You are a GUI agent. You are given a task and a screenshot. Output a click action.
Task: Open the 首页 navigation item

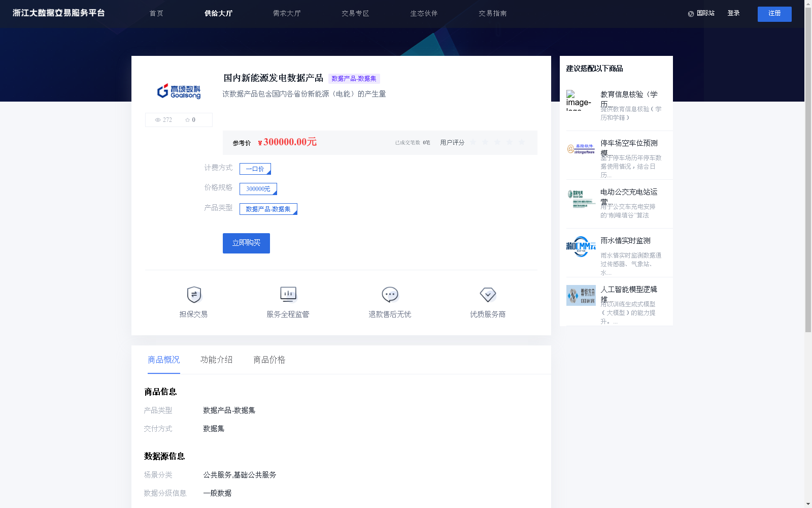click(x=156, y=14)
